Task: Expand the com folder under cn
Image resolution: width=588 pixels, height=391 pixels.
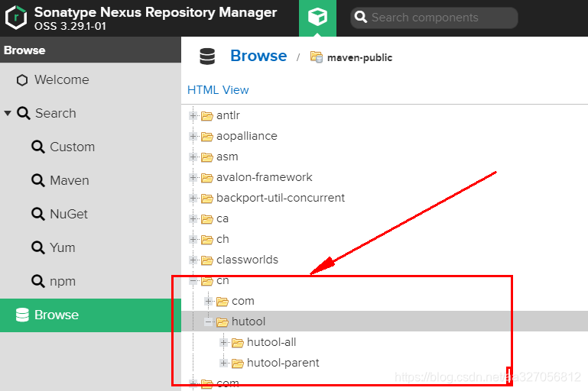Action: tap(209, 301)
